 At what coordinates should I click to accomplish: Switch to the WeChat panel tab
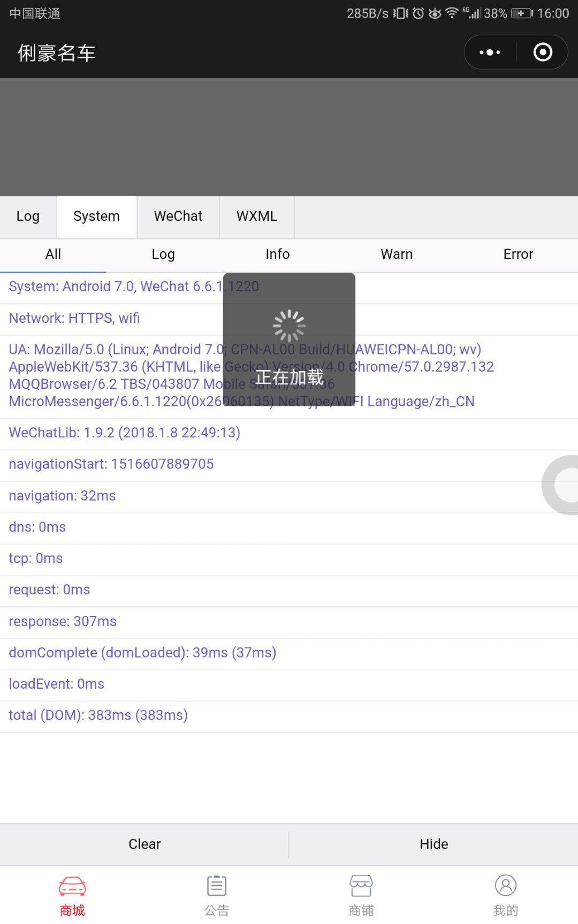(x=178, y=217)
